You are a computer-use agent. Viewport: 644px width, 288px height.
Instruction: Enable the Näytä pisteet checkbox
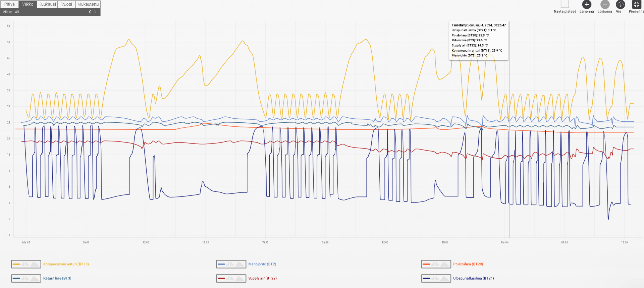565,4
